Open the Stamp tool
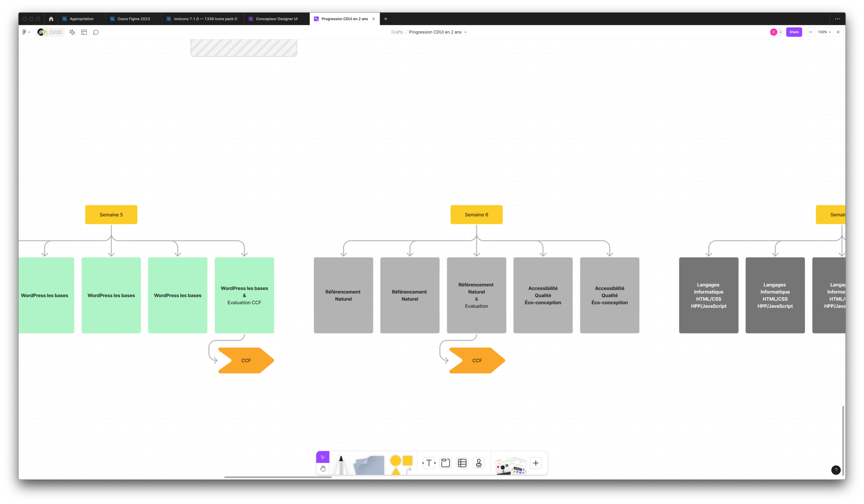This screenshot has height=504, width=864. (x=479, y=463)
